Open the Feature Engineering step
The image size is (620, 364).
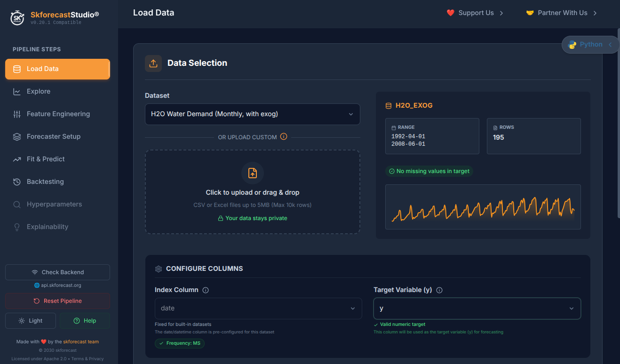click(58, 114)
